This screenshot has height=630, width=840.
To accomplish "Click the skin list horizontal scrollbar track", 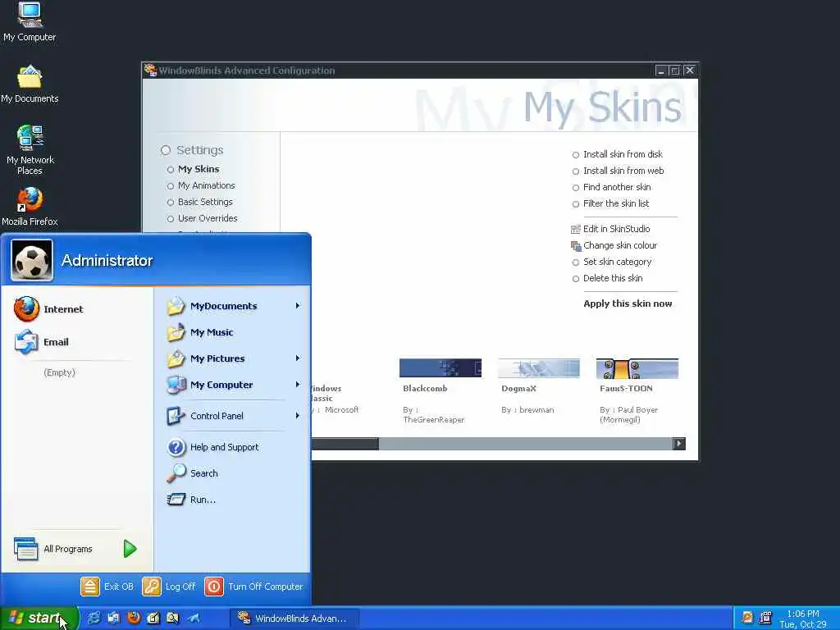I will coord(525,444).
